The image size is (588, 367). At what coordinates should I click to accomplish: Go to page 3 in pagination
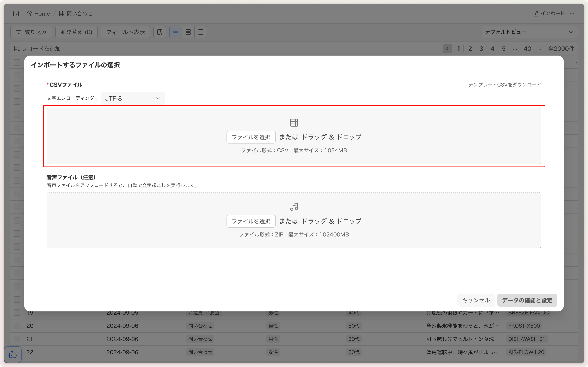pyautogui.click(x=481, y=49)
